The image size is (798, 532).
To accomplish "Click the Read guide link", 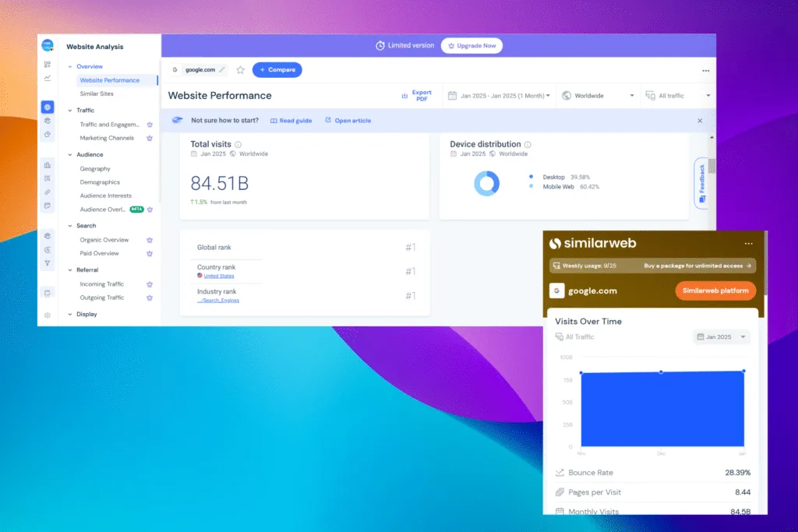I will coord(291,121).
